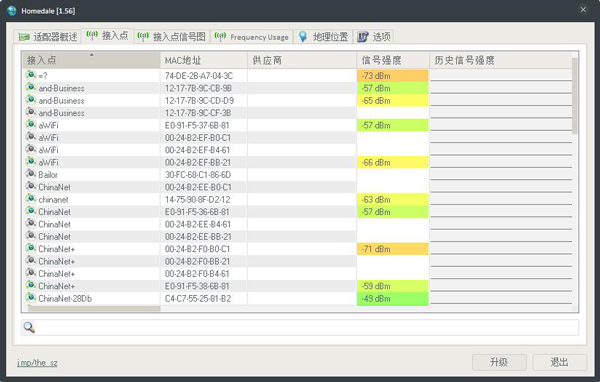600x382 pixels.
Task: Click the Homedale globe icon in title bar
Action: coord(12,11)
